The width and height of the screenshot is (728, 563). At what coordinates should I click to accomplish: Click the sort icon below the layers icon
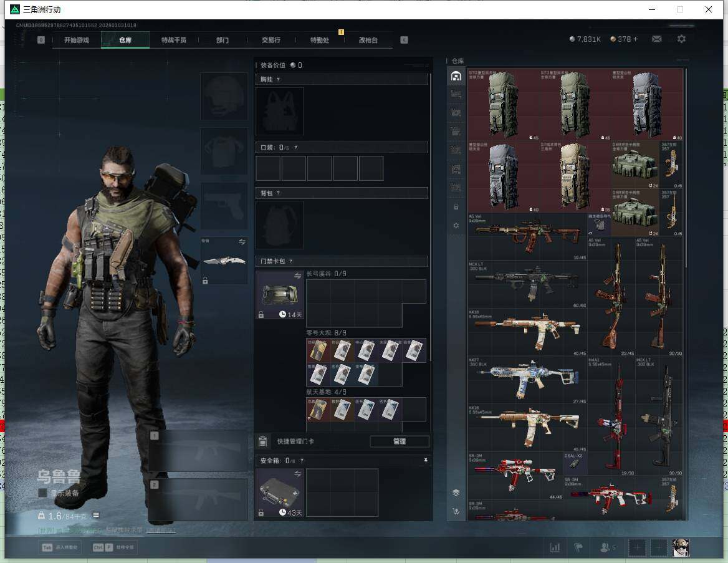[456, 511]
